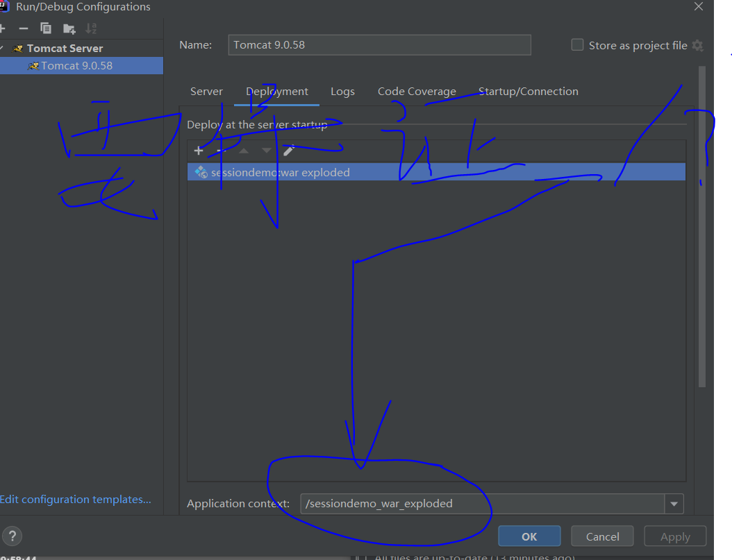Cancel the dialog
This screenshot has height=560, width=732.
[x=602, y=536]
